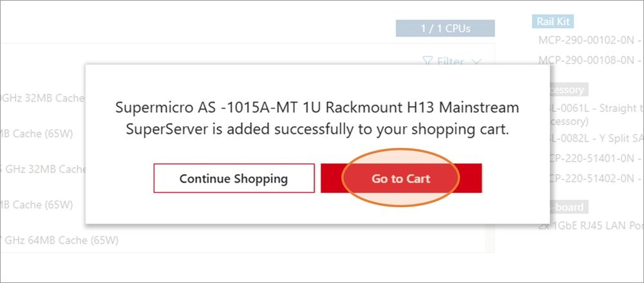Choose Continue Shopping in the dialog
Screen dimensions: 644x283
coord(234,178)
